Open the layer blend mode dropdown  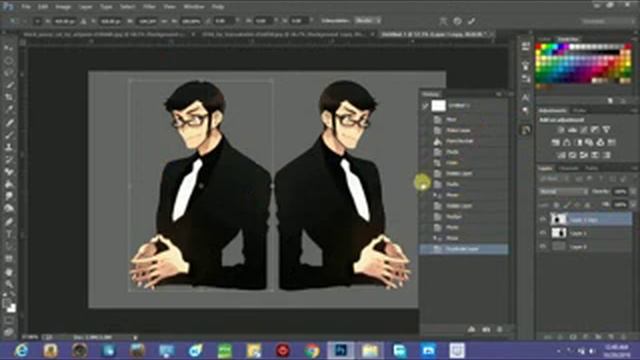(563, 191)
